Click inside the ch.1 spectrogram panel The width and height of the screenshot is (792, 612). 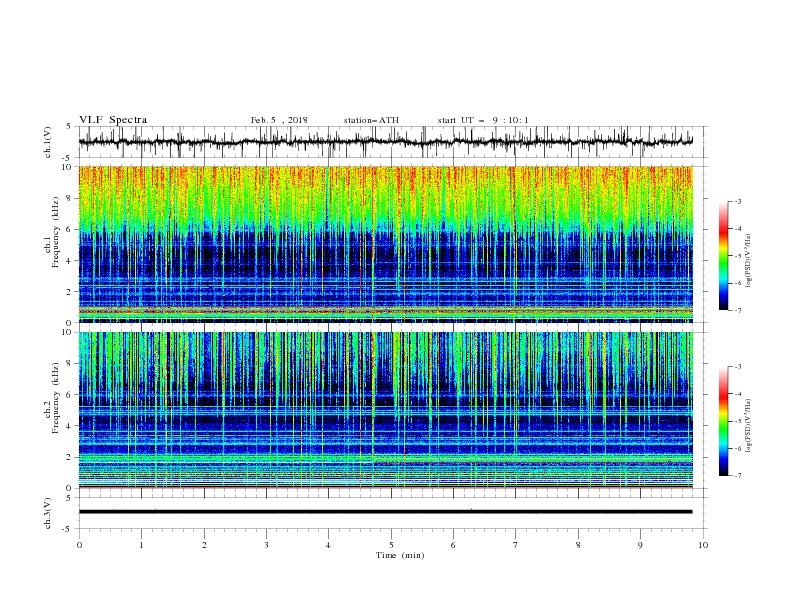pyautogui.click(x=386, y=244)
